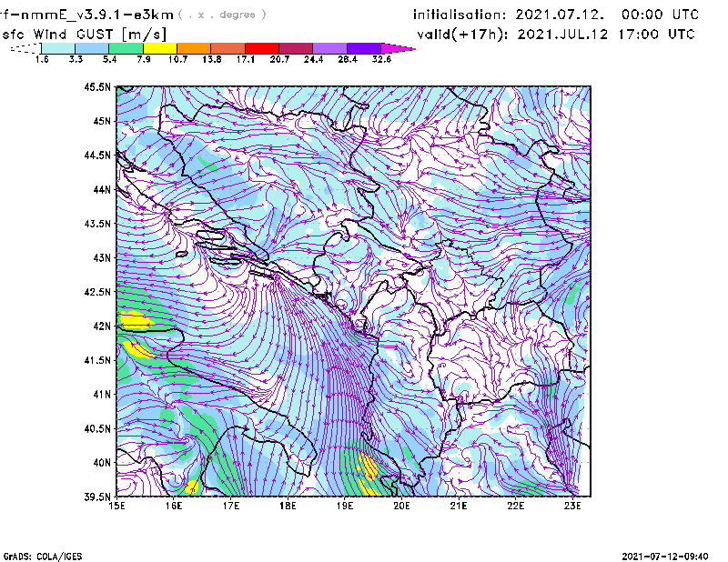Click the yellow legend swatch
The image size is (728, 562).
pyautogui.click(x=160, y=48)
